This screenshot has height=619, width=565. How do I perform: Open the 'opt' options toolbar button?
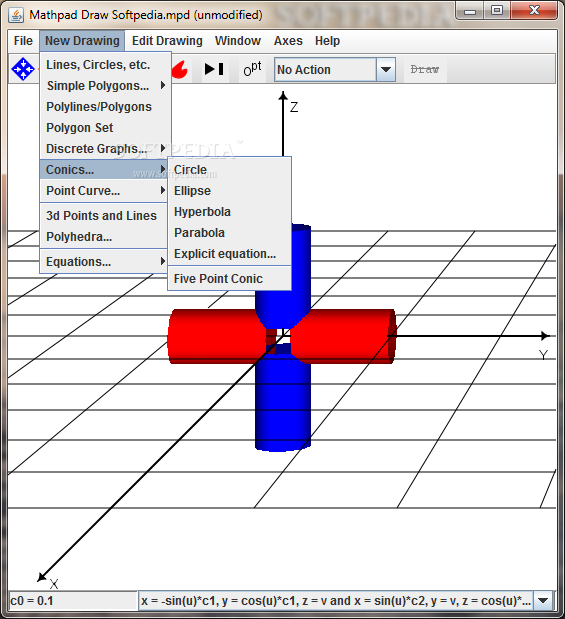click(x=252, y=69)
